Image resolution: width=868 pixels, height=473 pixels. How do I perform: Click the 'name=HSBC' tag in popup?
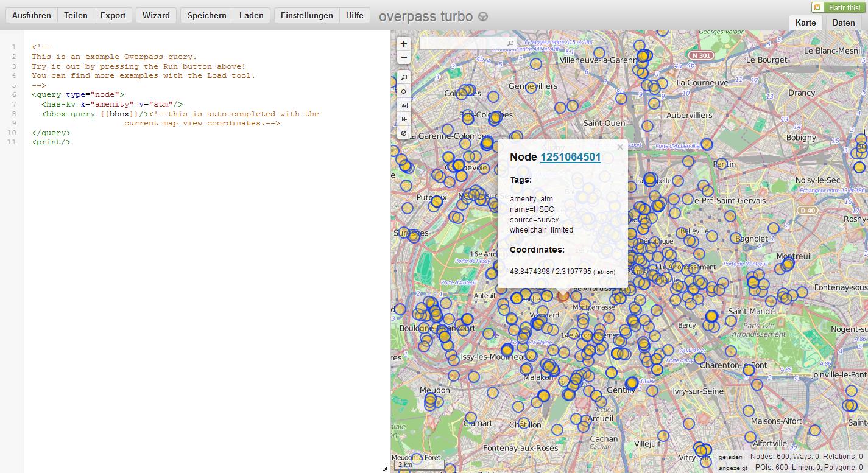pos(532,209)
